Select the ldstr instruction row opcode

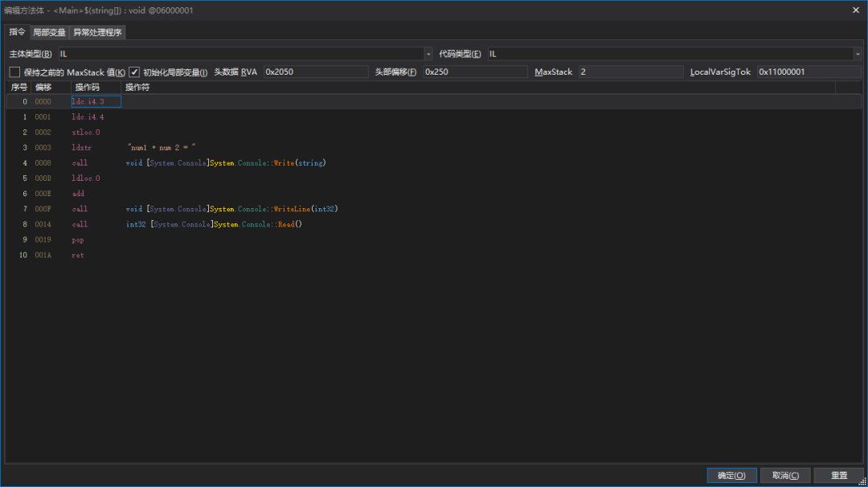(82, 148)
